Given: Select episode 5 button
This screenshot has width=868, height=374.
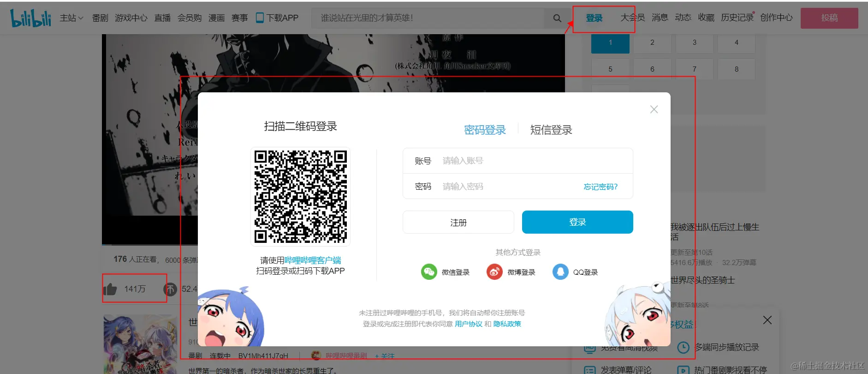Looking at the screenshot, I should click(x=610, y=69).
